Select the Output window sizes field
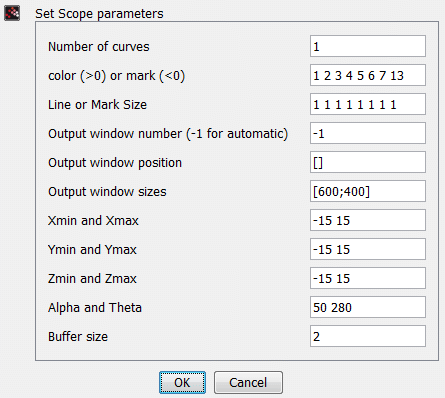Viewport: 445px width, 398px height. tap(368, 191)
